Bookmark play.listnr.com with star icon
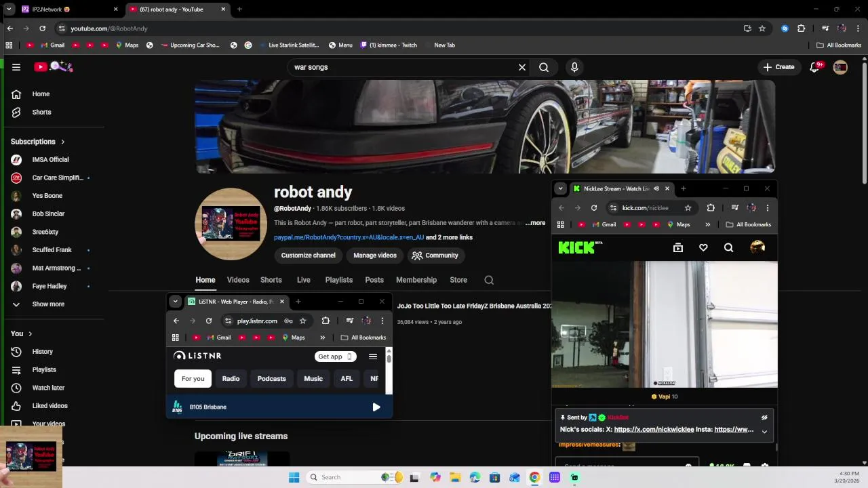Image resolution: width=868 pixels, height=488 pixels. tap(303, 321)
